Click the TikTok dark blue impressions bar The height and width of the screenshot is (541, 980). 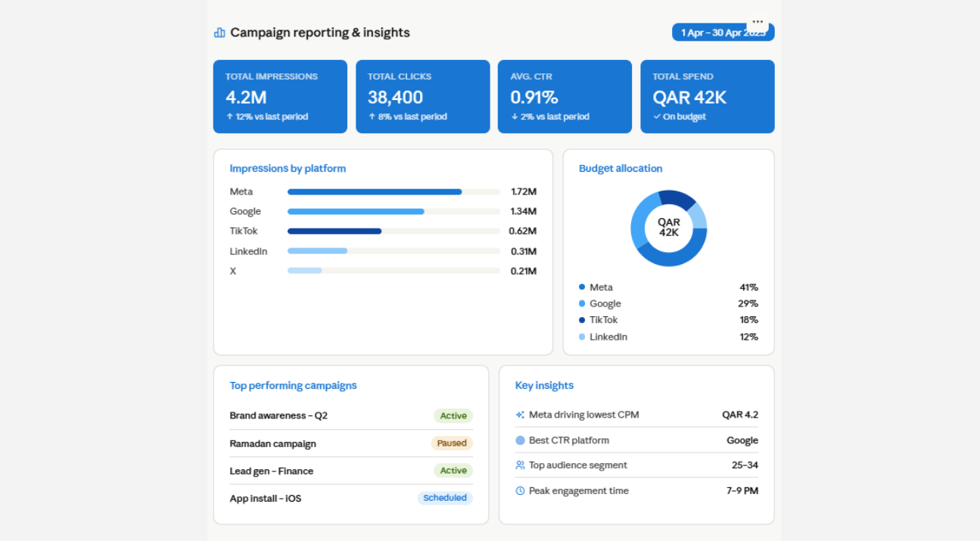(334, 232)
